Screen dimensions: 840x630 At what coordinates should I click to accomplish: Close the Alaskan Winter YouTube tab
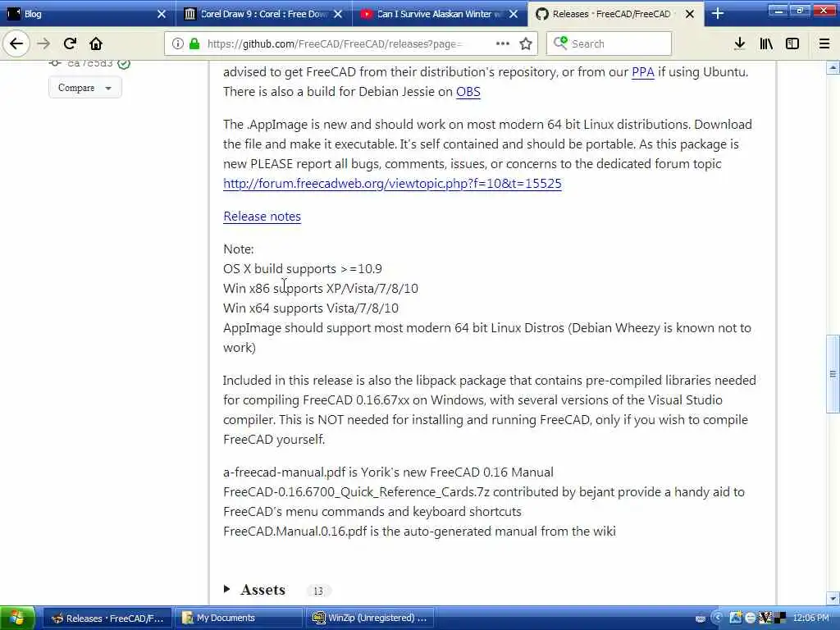click(514, 14)
